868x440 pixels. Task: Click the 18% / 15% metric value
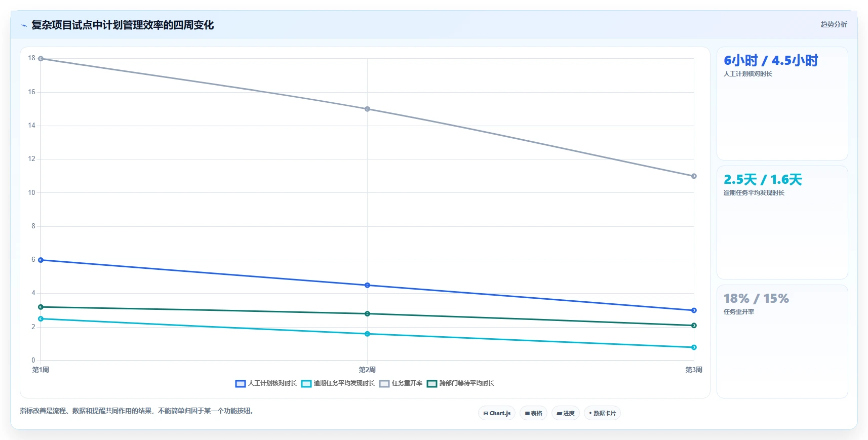pos(756,299)
